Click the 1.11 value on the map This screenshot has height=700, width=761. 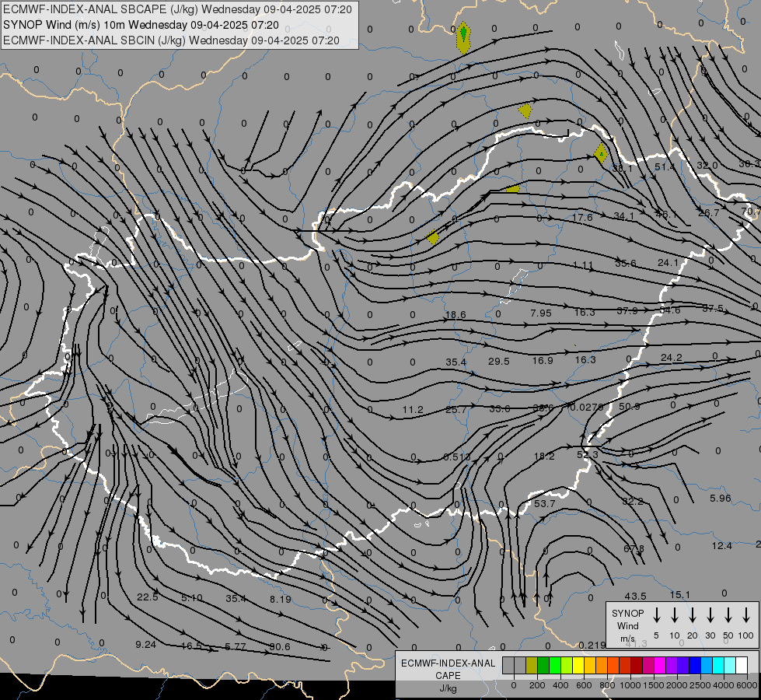coord(583,265)
